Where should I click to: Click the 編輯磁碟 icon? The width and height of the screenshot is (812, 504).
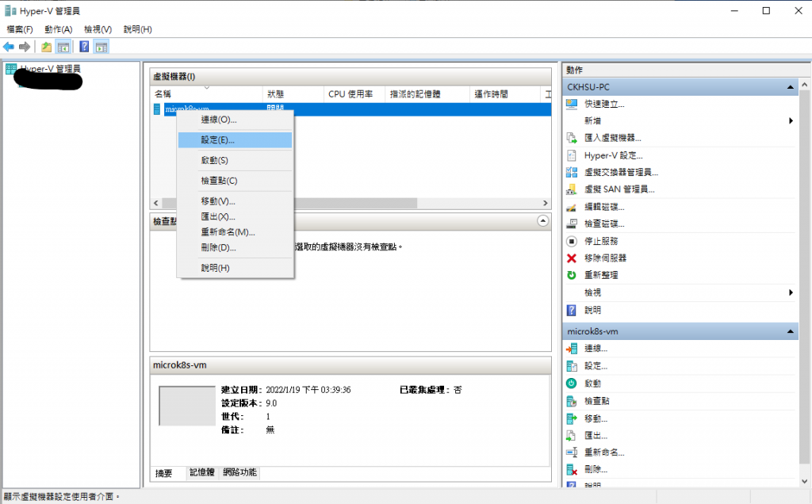coord(572,207)
